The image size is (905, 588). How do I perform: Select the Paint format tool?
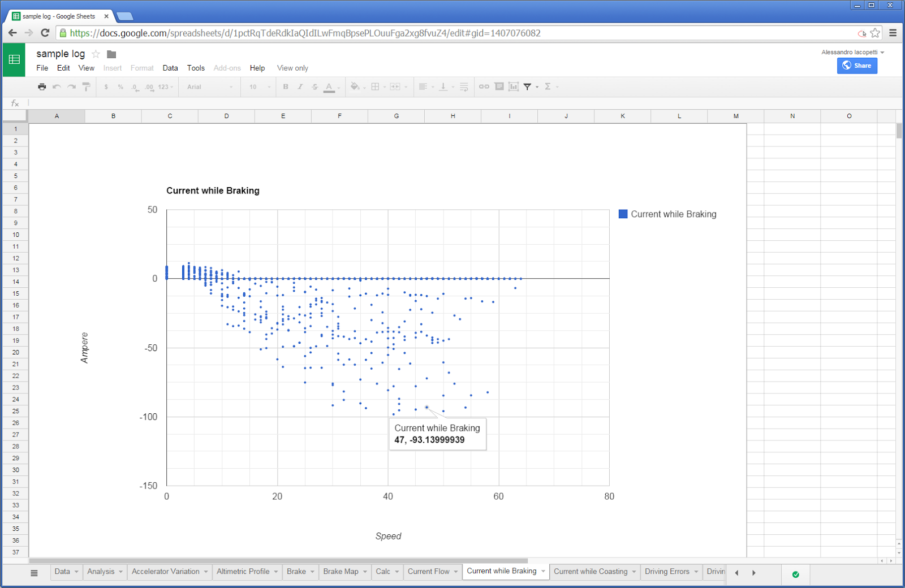tap(85, 87)
